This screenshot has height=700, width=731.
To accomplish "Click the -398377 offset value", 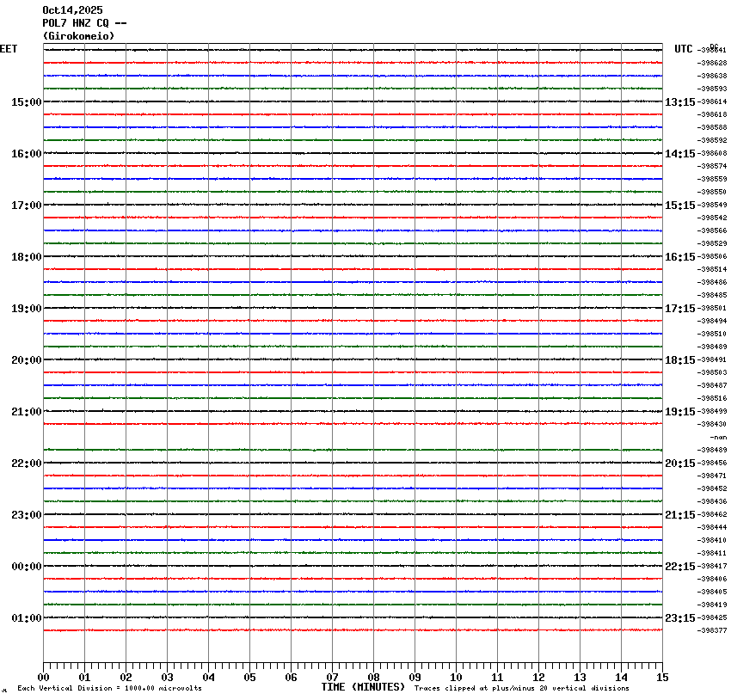I will (x=713, y=631).
